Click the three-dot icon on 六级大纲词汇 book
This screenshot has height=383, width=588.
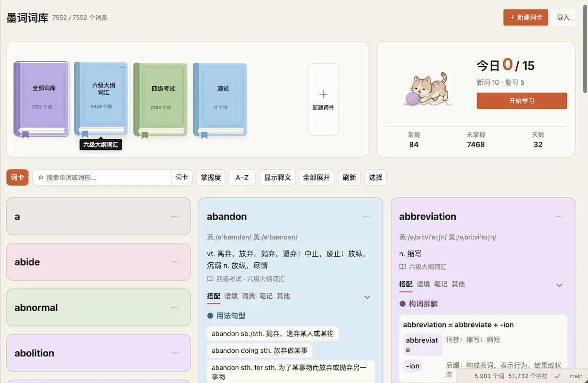[x=122, y=67]
